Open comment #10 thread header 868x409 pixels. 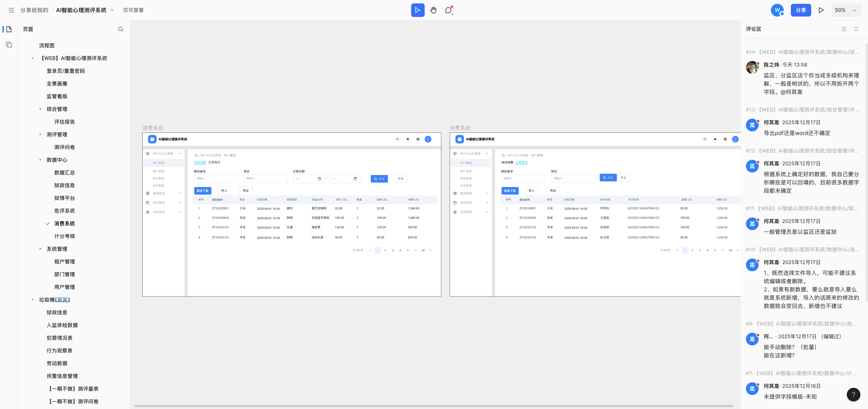pyautogui.click(x=802, y=249)
